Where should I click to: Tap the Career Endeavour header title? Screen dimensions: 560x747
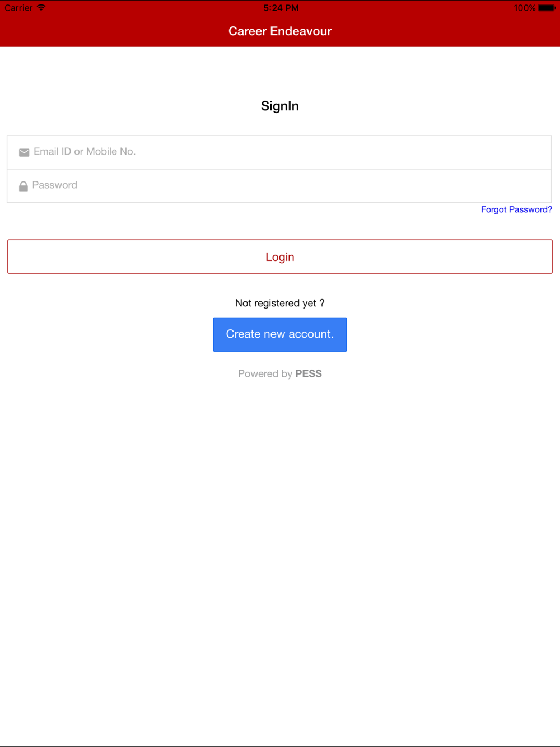click(x=280, y=31)
